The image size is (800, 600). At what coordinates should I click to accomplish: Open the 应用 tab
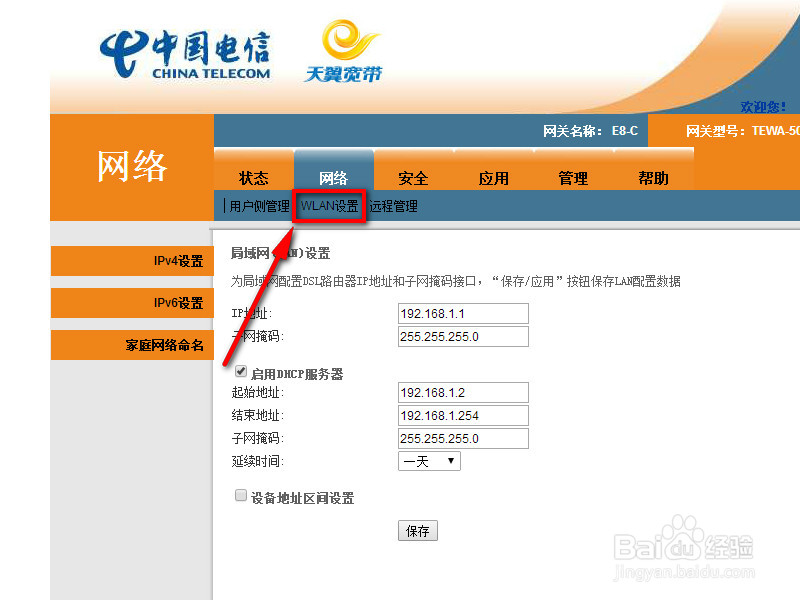pyautogui.click(x=493, y=177)
